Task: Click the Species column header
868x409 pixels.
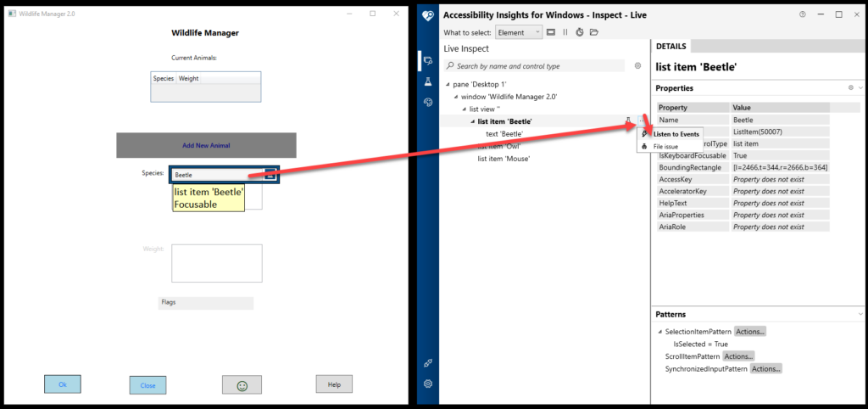Action: coord(164,79)
